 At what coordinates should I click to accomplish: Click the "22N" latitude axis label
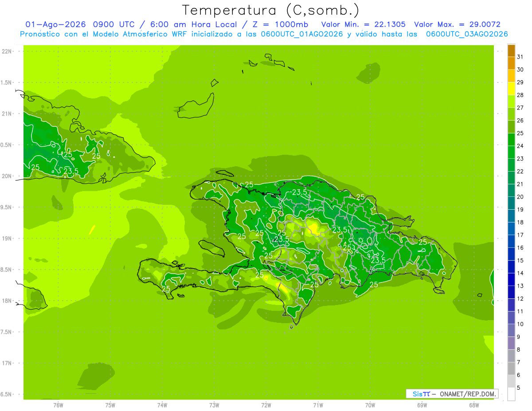(x=6, y=51)
